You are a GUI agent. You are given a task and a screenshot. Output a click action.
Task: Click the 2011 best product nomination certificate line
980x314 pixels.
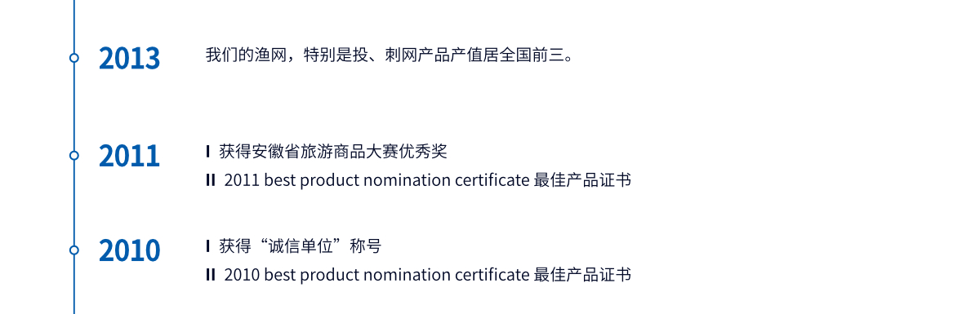point(427,180)
